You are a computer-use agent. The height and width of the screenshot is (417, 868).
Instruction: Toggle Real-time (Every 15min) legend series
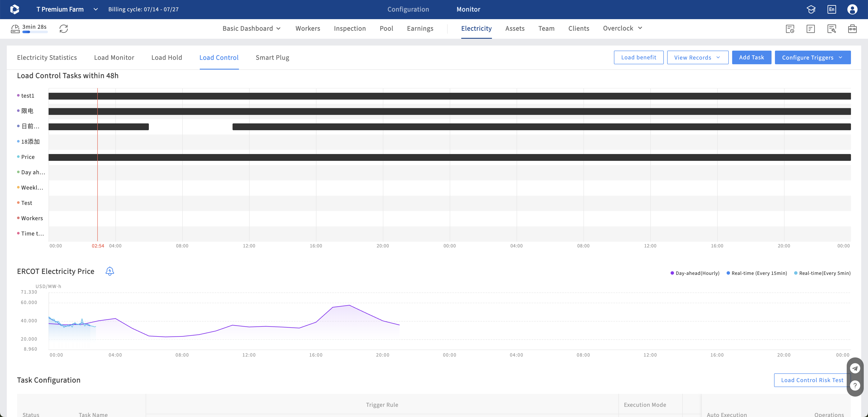[756, 273]
